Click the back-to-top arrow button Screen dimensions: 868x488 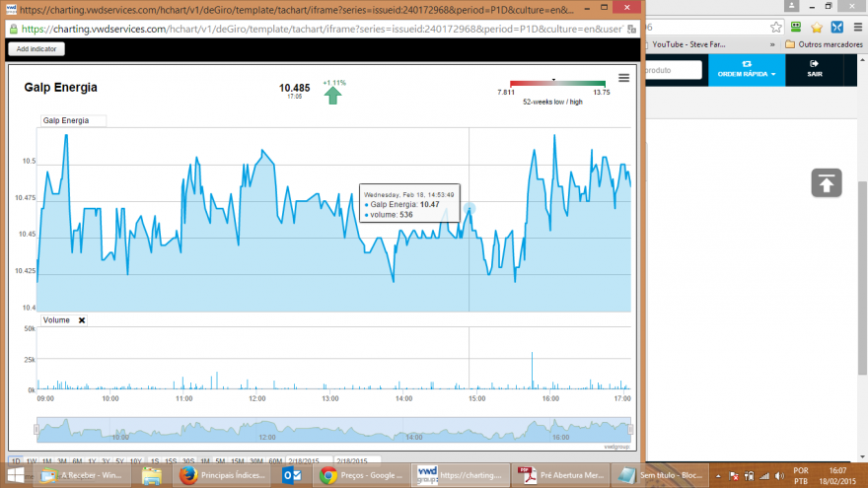click(827, 183)
